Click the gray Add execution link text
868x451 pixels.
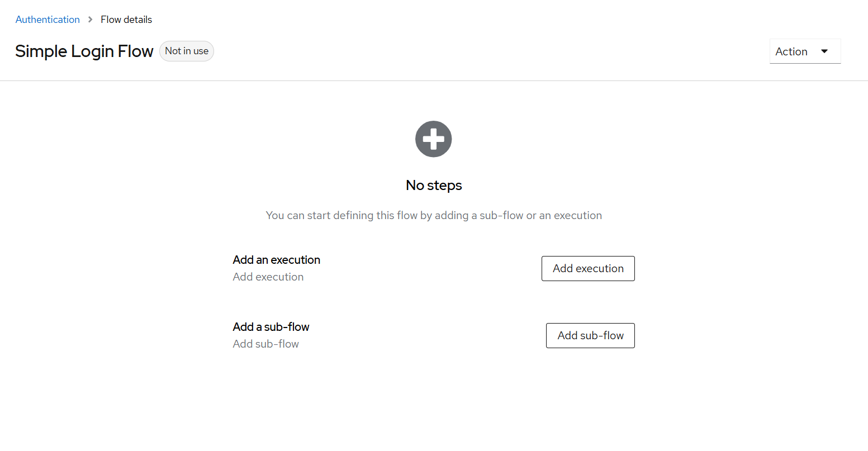click(x=268, y=276)
